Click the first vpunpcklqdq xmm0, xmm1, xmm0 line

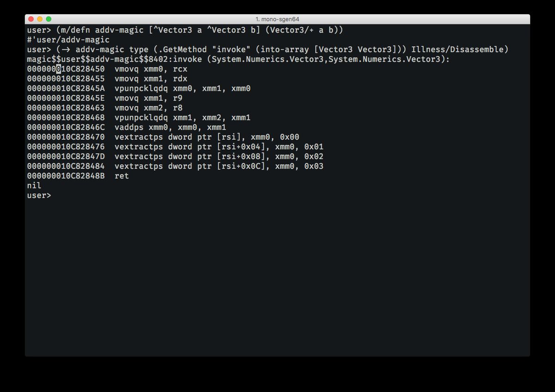182,89
